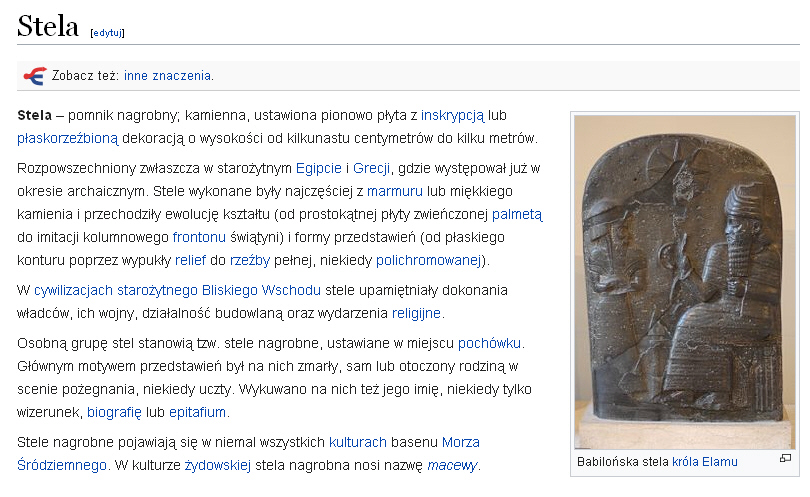
Task: Follow the 'palmetą' link
Action: (x=517, y=214)
